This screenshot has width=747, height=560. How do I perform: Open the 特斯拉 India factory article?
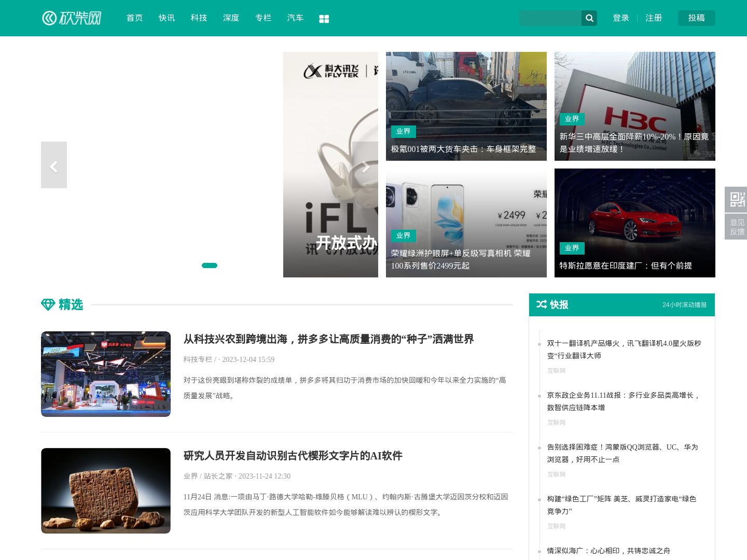point(635,223)
